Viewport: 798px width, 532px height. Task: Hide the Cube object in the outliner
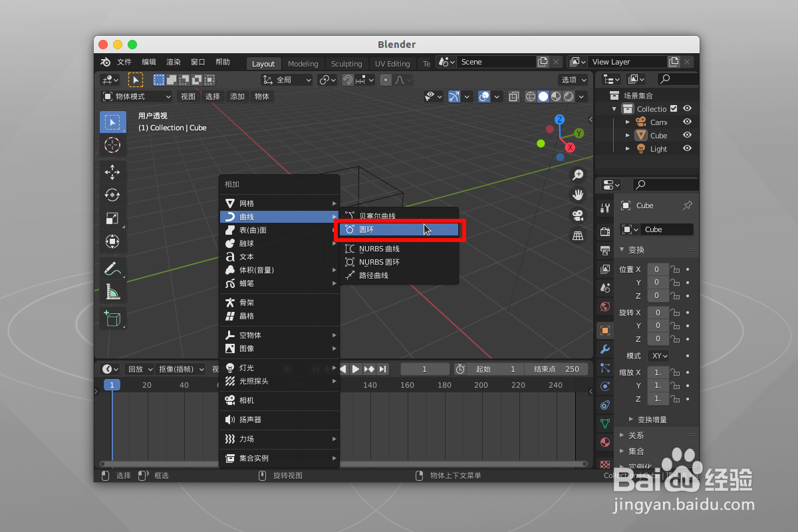tap(687, 135)
